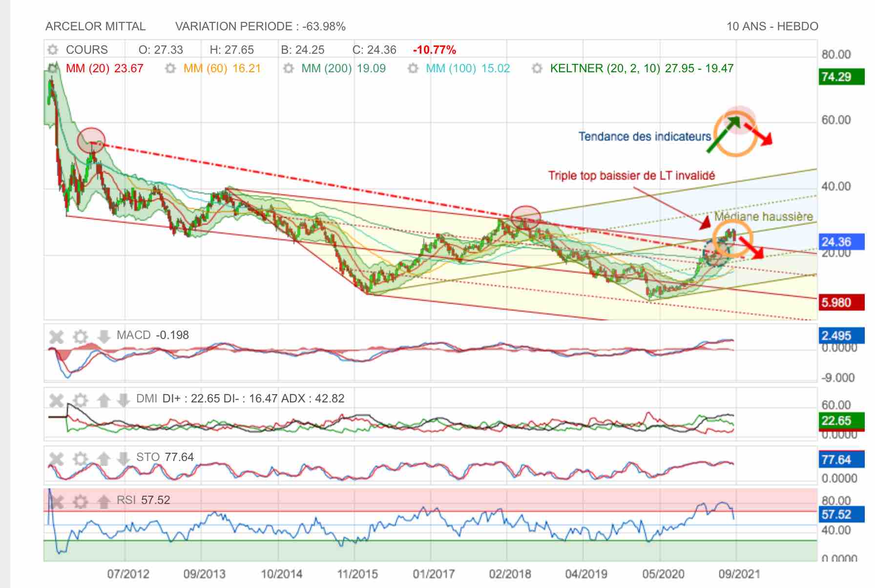
Task: Click 'Triple top baissier de LT invalidé' annotation
Action: (x=631, y=175)
